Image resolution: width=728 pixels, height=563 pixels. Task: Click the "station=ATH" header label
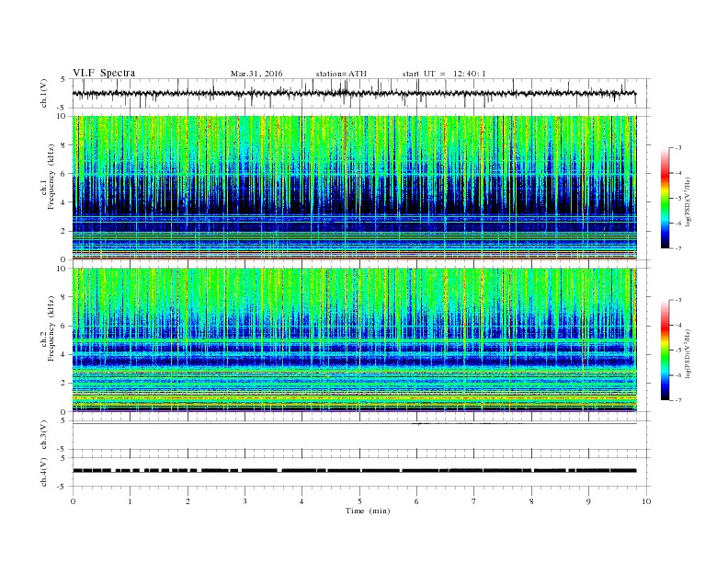tap(341, 74)
